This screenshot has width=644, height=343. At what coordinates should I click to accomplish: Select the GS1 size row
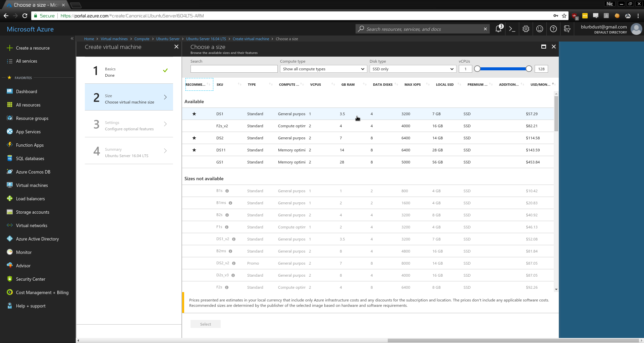(368, 162)
